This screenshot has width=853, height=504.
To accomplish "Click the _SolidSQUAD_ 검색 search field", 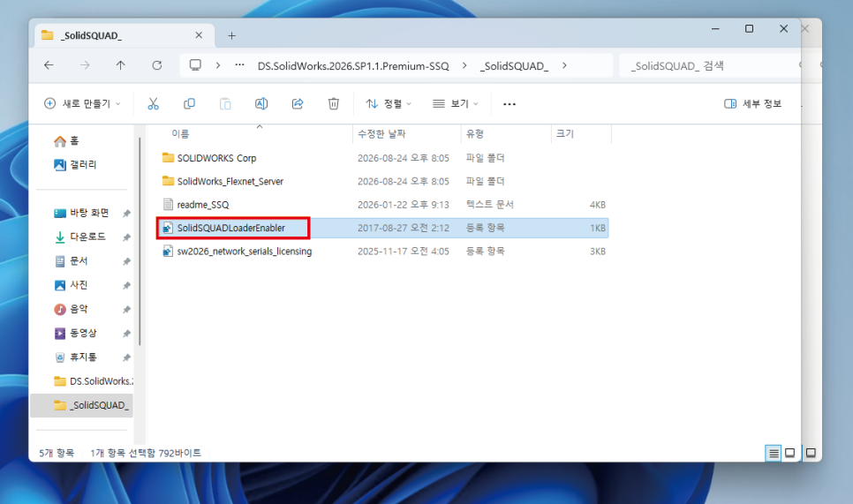I will click(x=710, y=66).
